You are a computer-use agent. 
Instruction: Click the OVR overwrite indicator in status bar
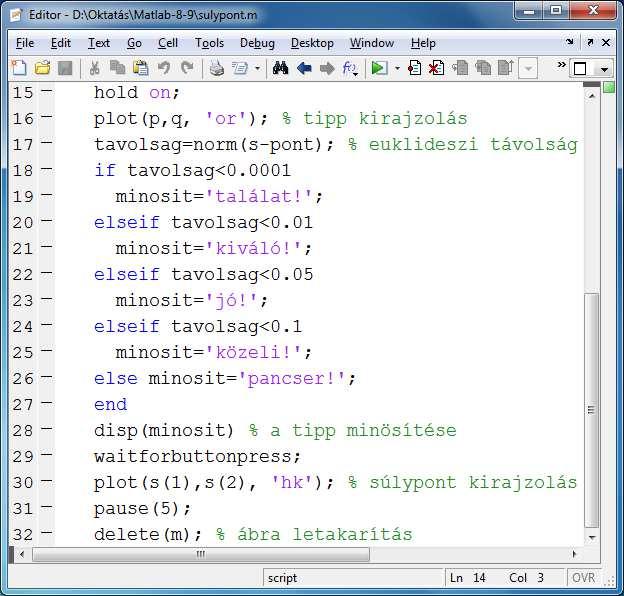click(x=583, y=578)
